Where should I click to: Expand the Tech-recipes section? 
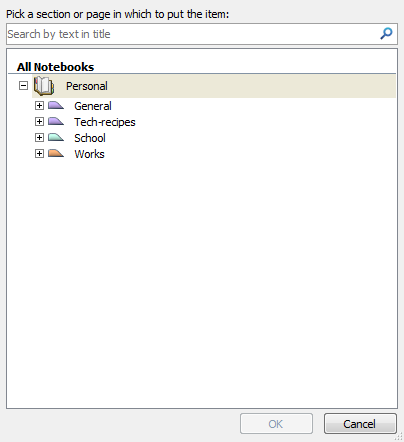[x=39, y=121]
